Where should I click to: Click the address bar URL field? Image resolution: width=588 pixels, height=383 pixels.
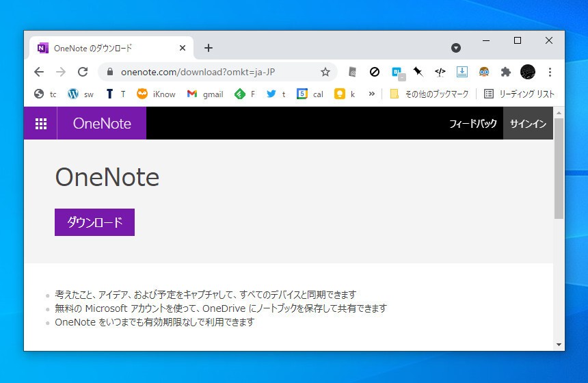point(218,72)
